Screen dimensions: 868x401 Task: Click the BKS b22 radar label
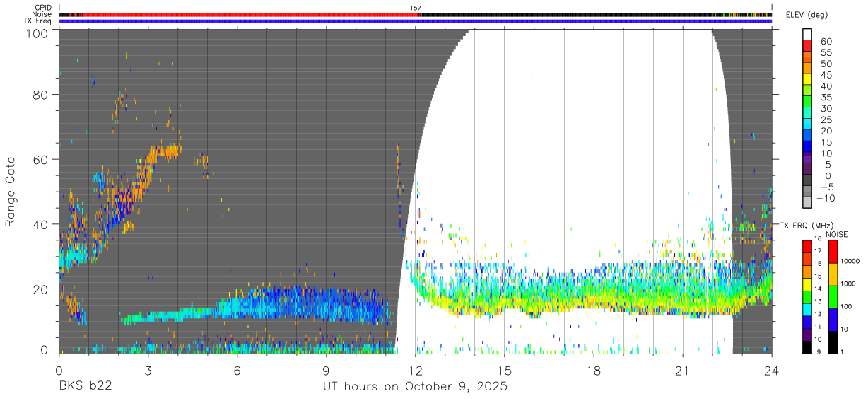85,387
